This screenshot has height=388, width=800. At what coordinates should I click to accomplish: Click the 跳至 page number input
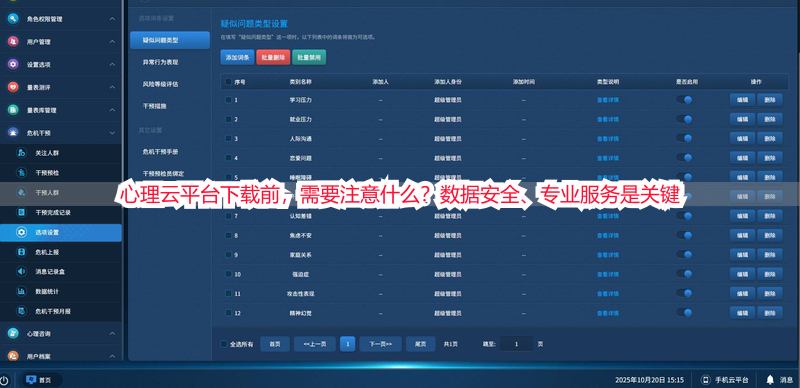516,344
